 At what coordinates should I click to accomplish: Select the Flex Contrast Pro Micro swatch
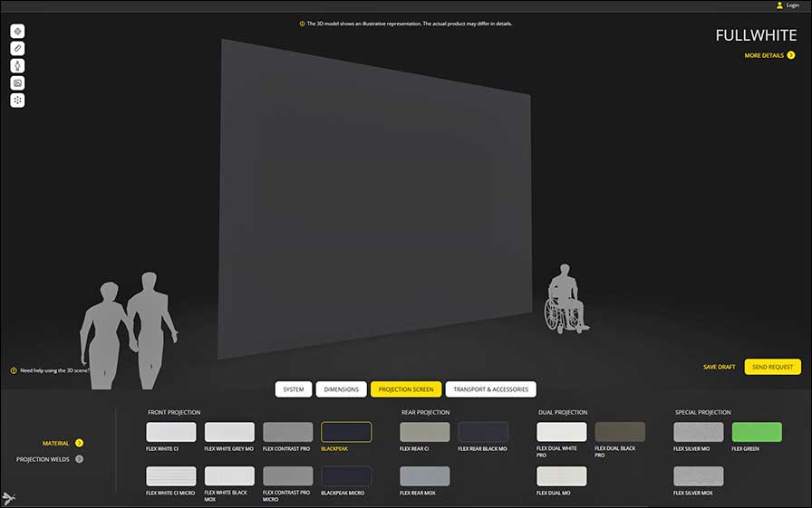(x=288, y=476)
